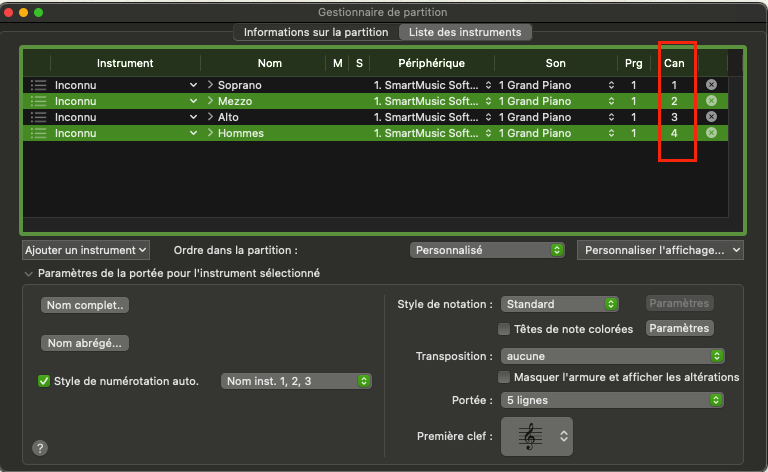Screen dimensions: 768x472
Task: Delete the Hommes instrument row
Action: (711, 133)
